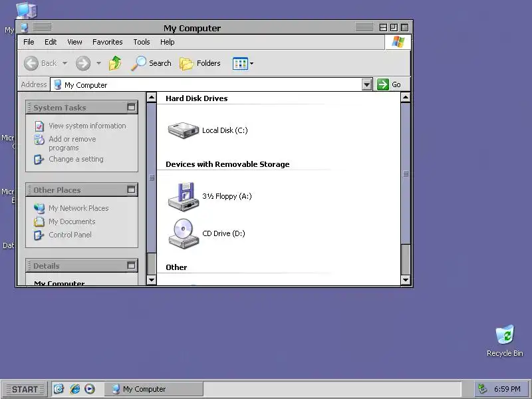532x399 pixels.
Task: Collapse the System Tasks panel
Action: coord(131,107)
